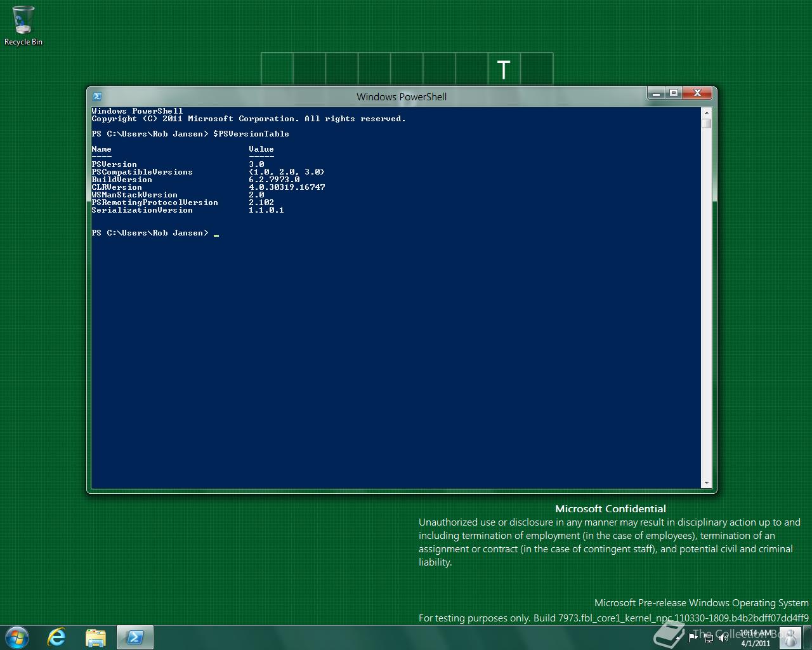Click the Windows PowerShell title bar text
The height and width of the screenshot is (650, 812).
pyautogui.click(x=402, y=96)
